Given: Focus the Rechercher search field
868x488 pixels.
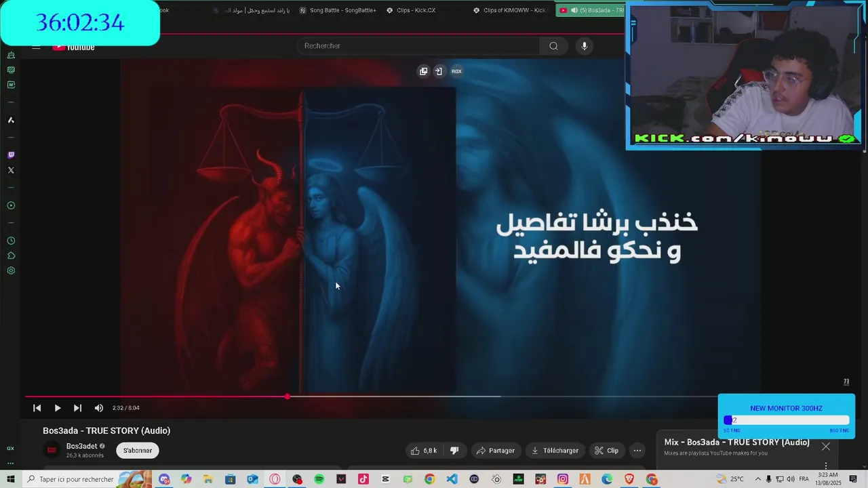Looking at the screenshot, I should (418, 46).
